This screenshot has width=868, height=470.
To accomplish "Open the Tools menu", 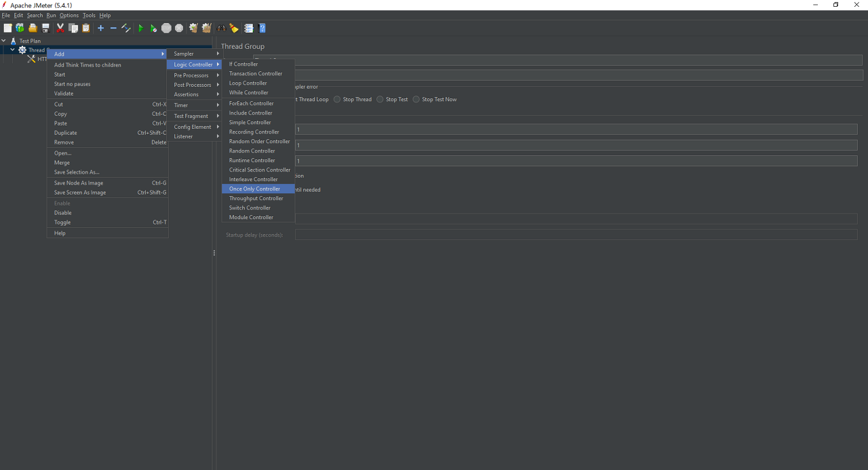I will (x=89, y=15).
